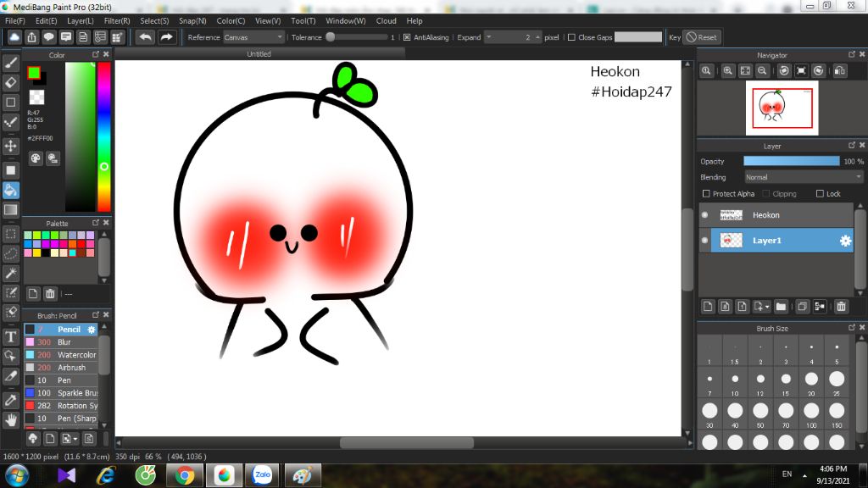The image size is (868, 488).
Task: Open Zalo from the Windows taskbar
Action: pyautogui.click(x=263, y=475)
